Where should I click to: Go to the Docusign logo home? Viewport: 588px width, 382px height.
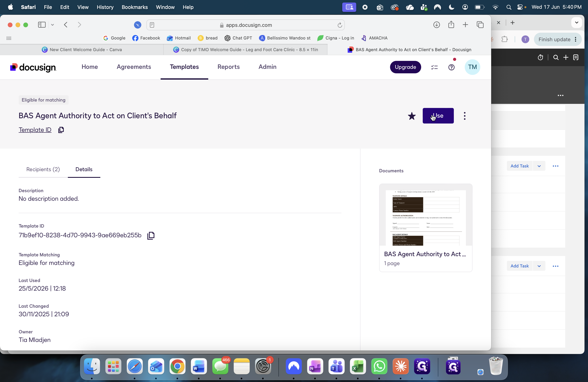point(33,67)
